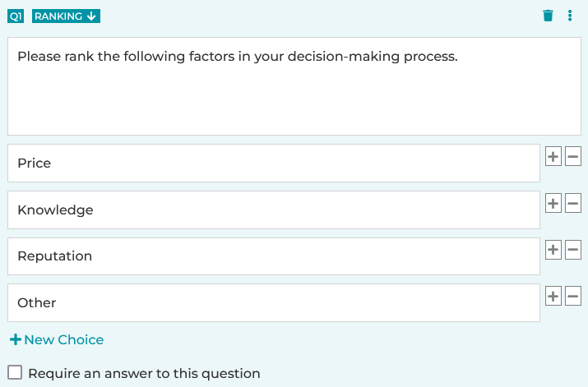Screen dimensions: 588x387
Task: Click the Require an answer label text
Action: 145,374
